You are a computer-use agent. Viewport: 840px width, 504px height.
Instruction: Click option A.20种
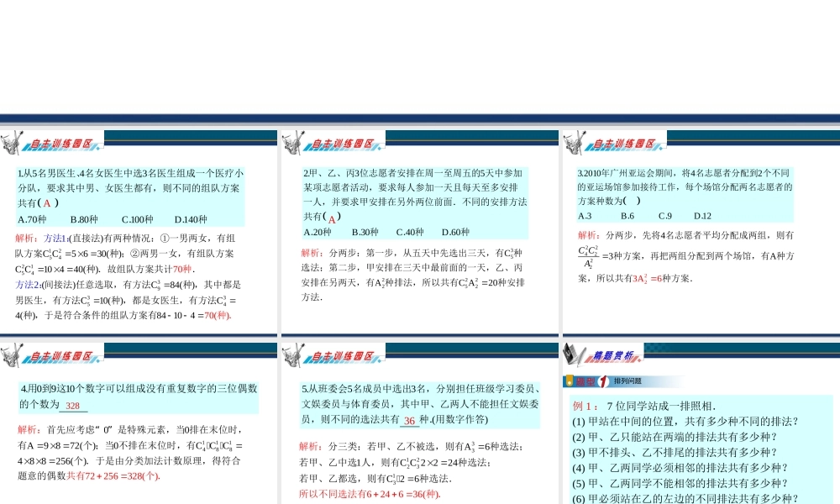318,232
